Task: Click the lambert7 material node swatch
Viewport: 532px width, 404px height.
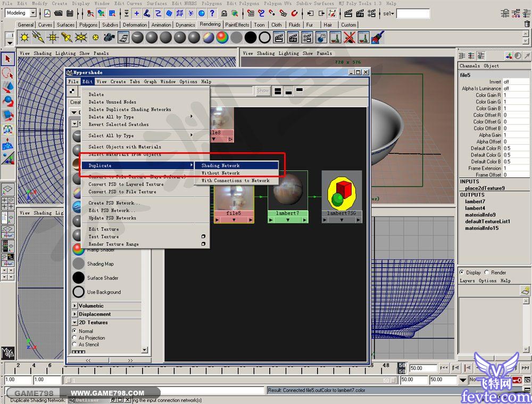Action: pos(288,190)
